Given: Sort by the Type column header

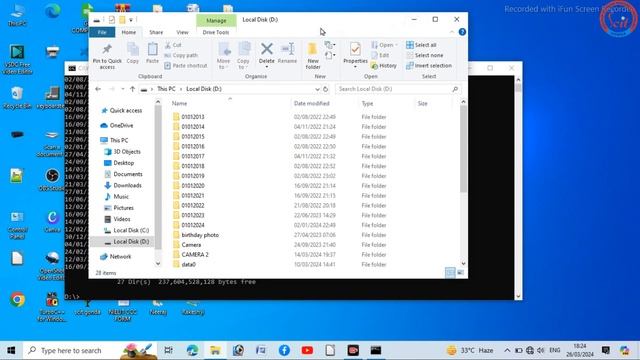Looking at the screenshot, I should pyautogui.click(x=386, y=104).
